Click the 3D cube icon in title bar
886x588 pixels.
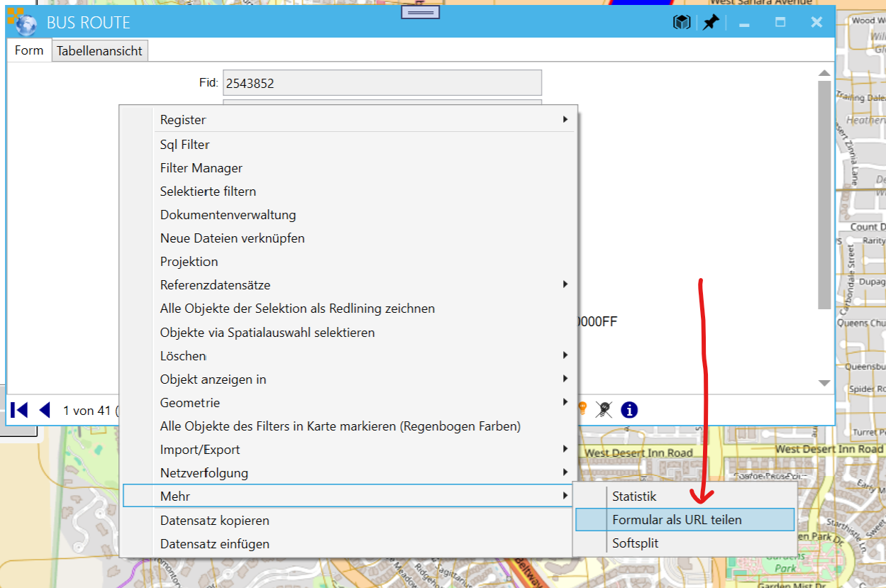682,23
